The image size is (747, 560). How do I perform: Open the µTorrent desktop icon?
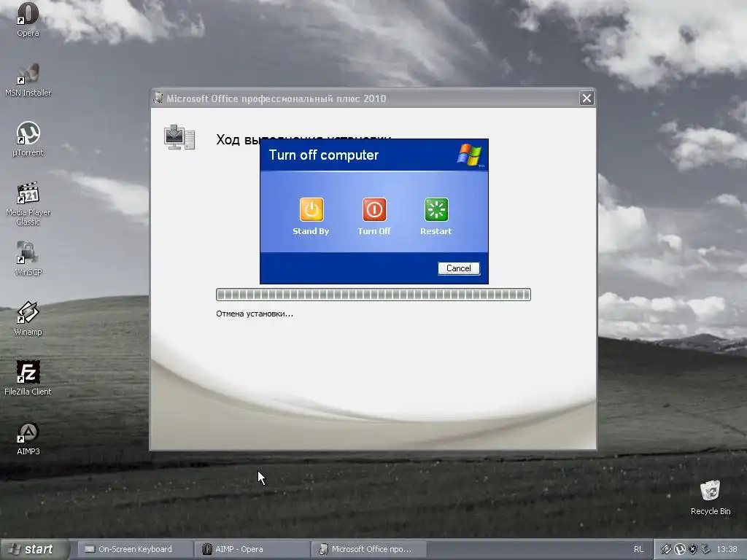[x=28, y=139]
